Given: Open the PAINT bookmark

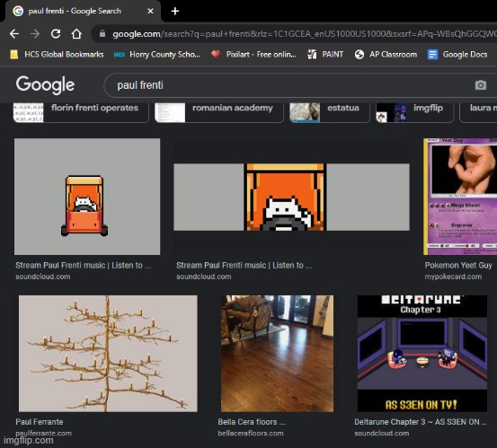Looking at the screenshot, I should point(325,55).
